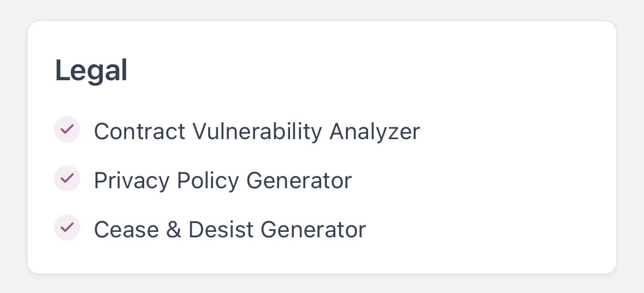Click the Legal section heading
This screenshot has width=644, height=293.
point(91,71)
